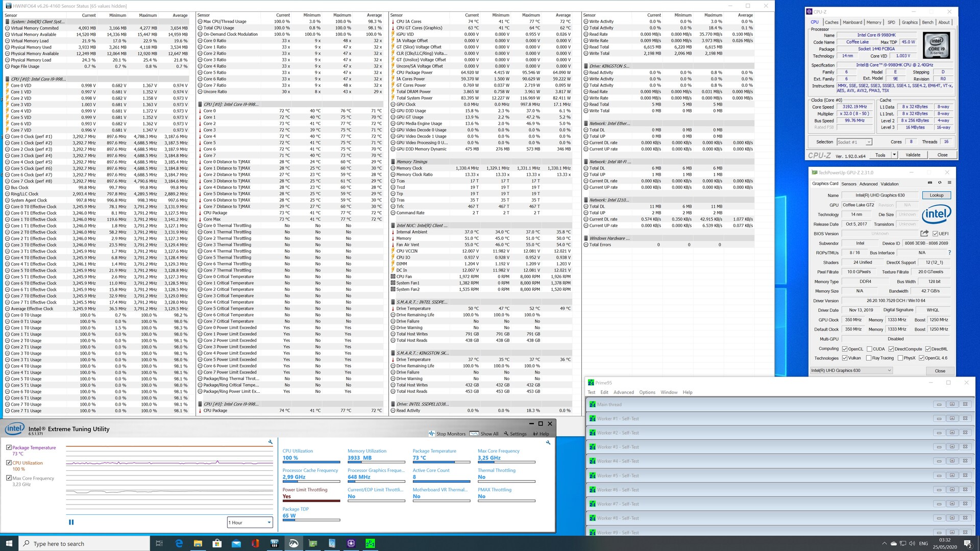This screenshot has width=980, height=551.
Task: Open the GPU-Z hamburger menu icon
Action: tap(949, 183)
